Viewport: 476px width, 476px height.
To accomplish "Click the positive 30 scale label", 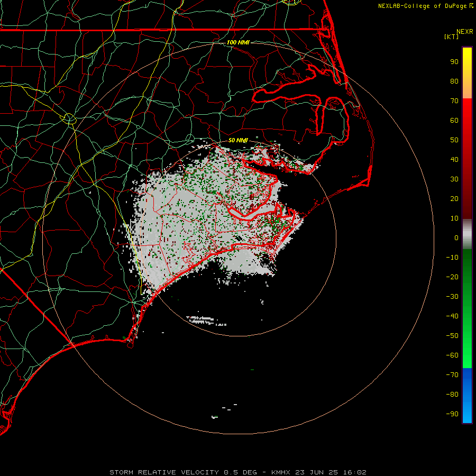I will tap(454, 179).
